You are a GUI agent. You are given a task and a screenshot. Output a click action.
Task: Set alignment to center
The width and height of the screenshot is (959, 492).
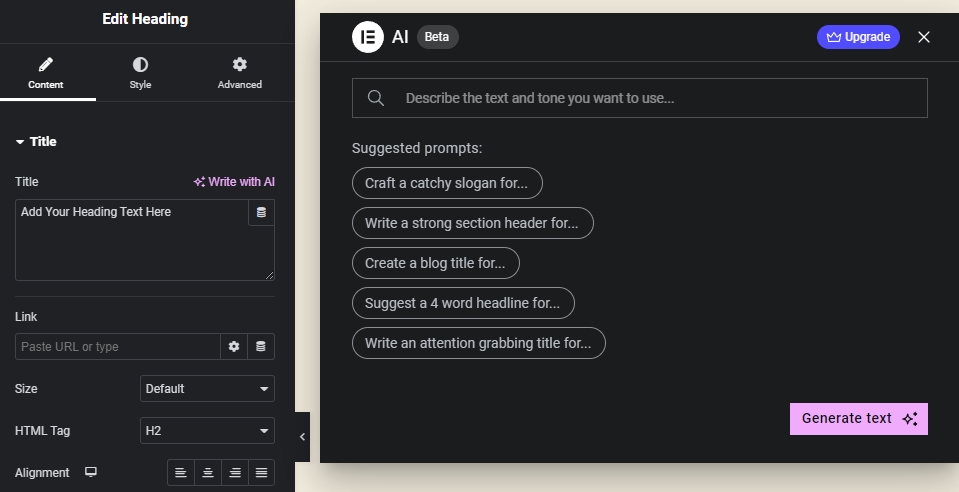tap(208, 472)
